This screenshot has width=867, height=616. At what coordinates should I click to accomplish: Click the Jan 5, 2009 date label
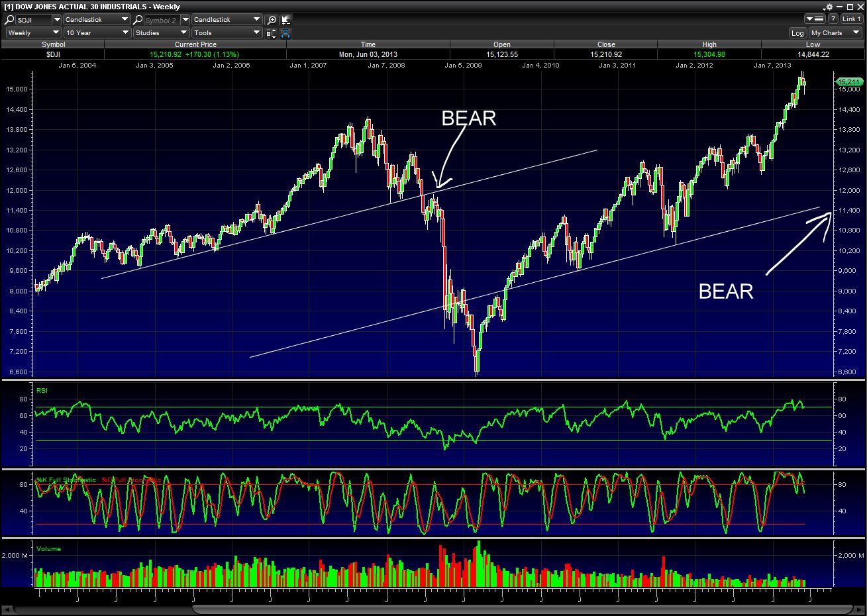pyautogui.click(x=464, y=66)
